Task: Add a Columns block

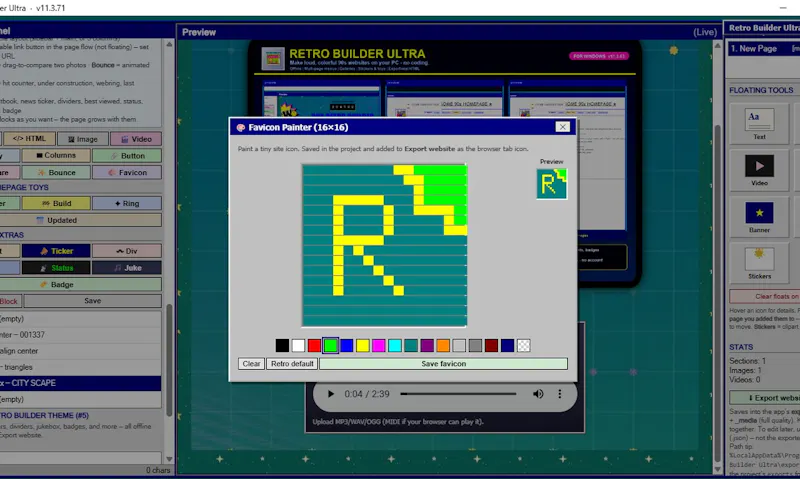Action: [x=56, y=155]
